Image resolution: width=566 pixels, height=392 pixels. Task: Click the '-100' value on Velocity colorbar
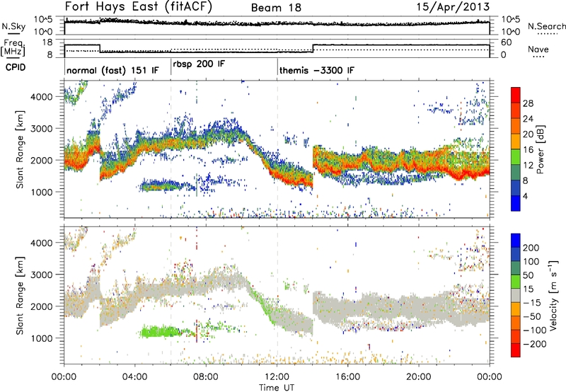coord(534,330)
